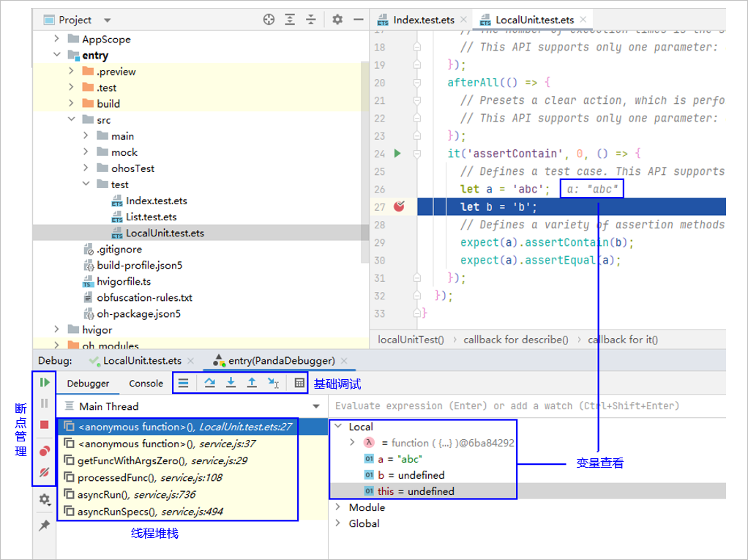Open the Main Thread dropdown

(316, 406)
